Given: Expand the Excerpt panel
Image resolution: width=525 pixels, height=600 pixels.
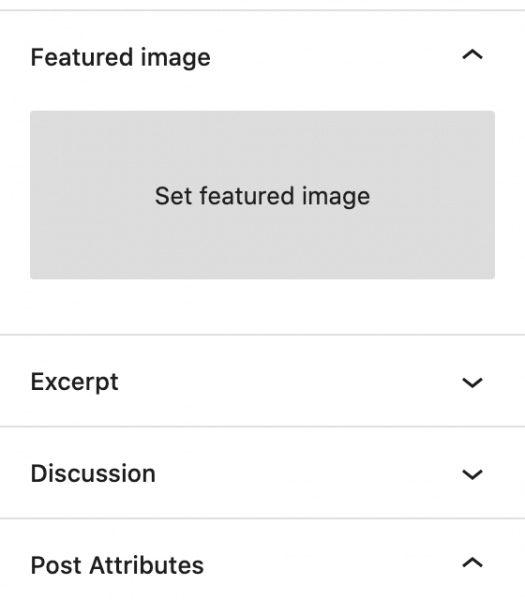Looking at the screenshot, I should point(262,382).
